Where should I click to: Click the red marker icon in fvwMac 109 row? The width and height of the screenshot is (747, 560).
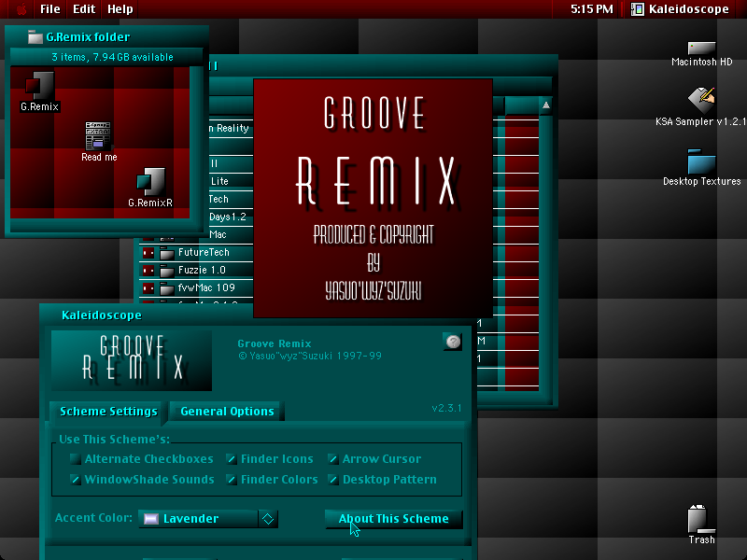pyautogui.click(x=148, y=288)
